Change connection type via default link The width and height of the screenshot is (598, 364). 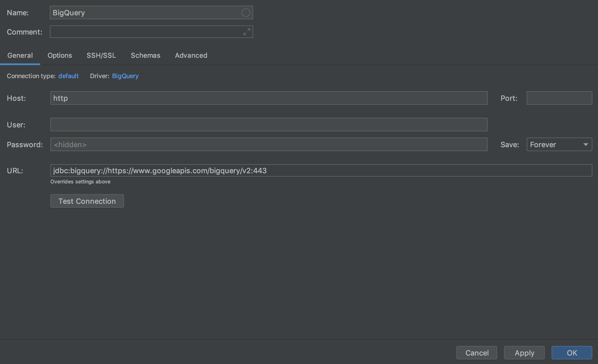69,76
